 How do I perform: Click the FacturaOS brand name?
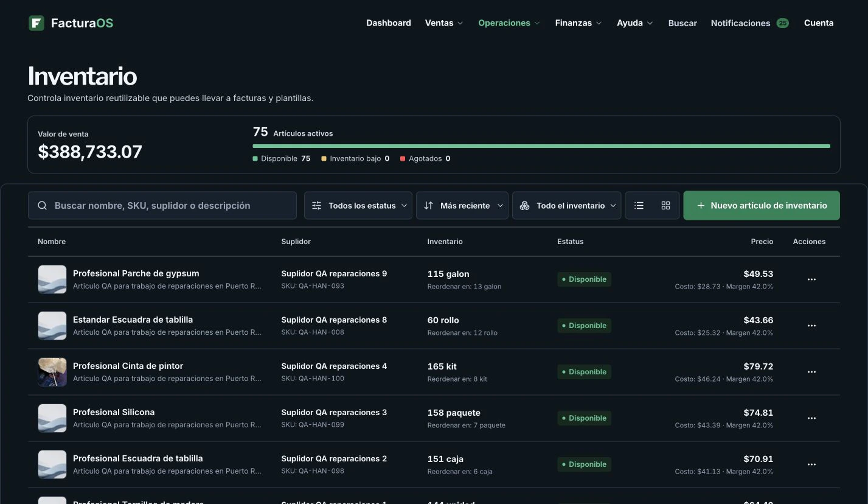click(82, 23)
